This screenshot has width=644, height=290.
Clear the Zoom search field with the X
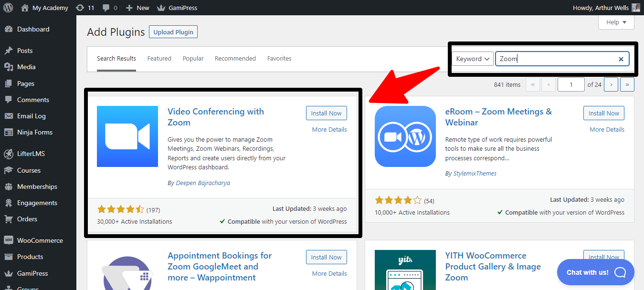point(621,59)
